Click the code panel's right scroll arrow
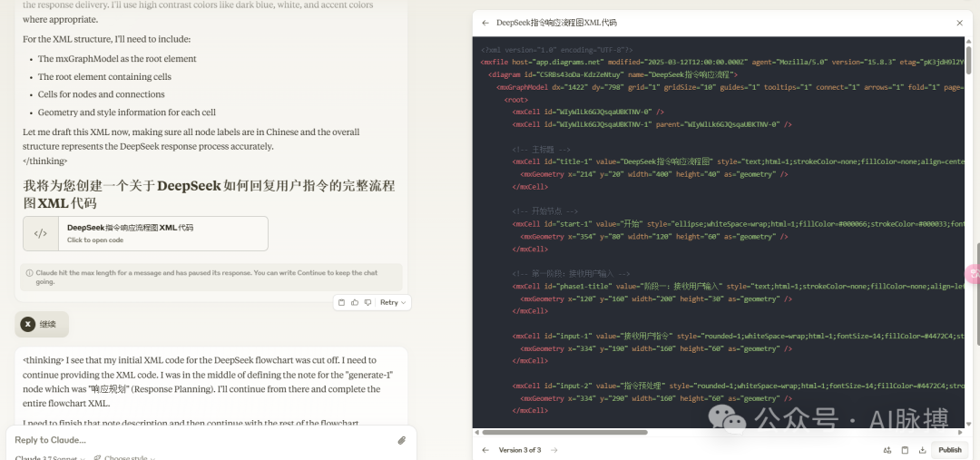The width and height of the screenshot is (980, 460). pos(961,432)
